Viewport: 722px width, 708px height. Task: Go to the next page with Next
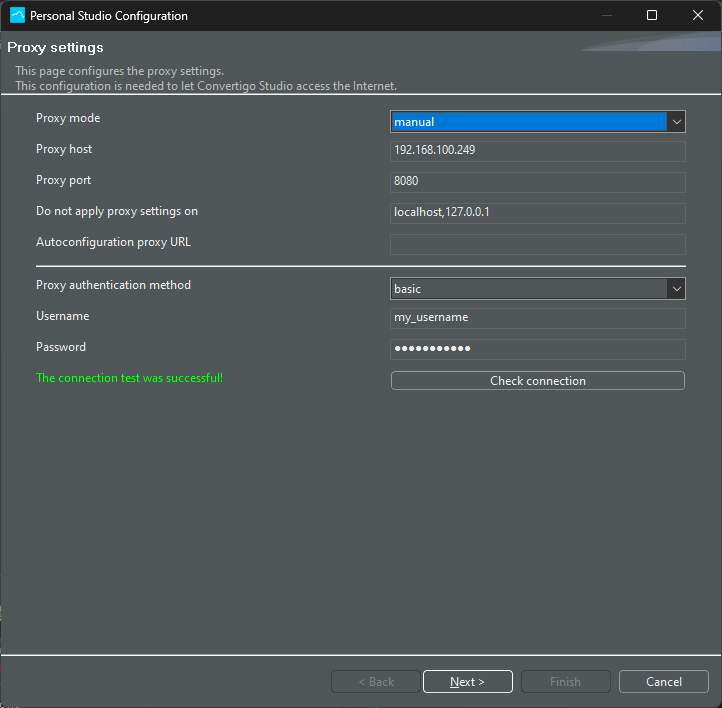click(467, 682)
